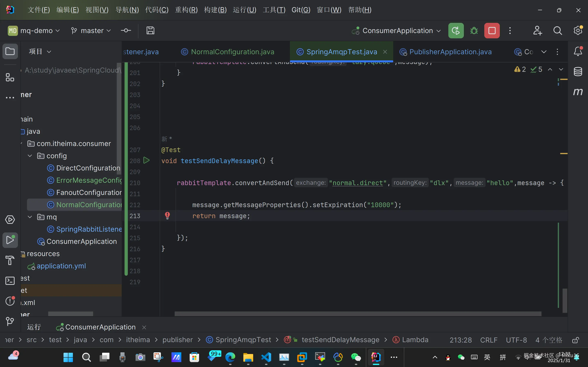Open the Notifications bell panel
588x367 pixels.
[578, 51]
